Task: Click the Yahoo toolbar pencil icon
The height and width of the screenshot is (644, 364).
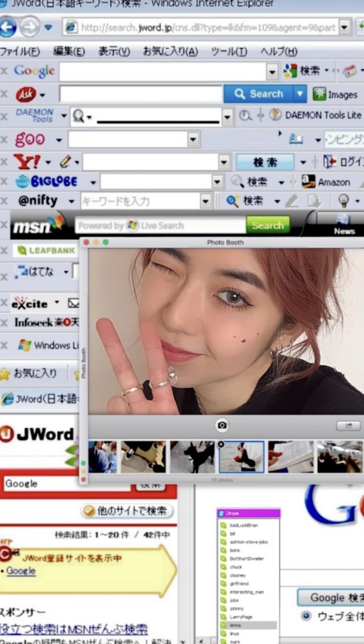Action: 65,162
